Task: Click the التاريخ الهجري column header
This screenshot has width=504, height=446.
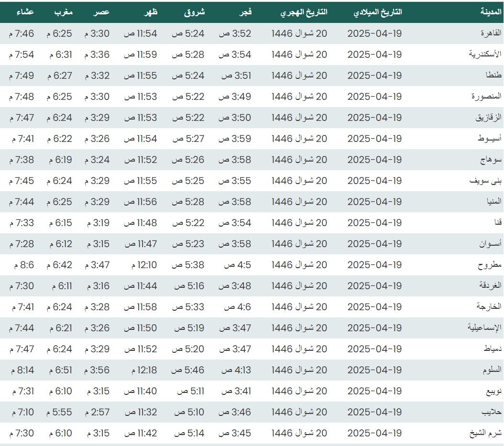Action: pyautogui.click(x=304, y=12)
